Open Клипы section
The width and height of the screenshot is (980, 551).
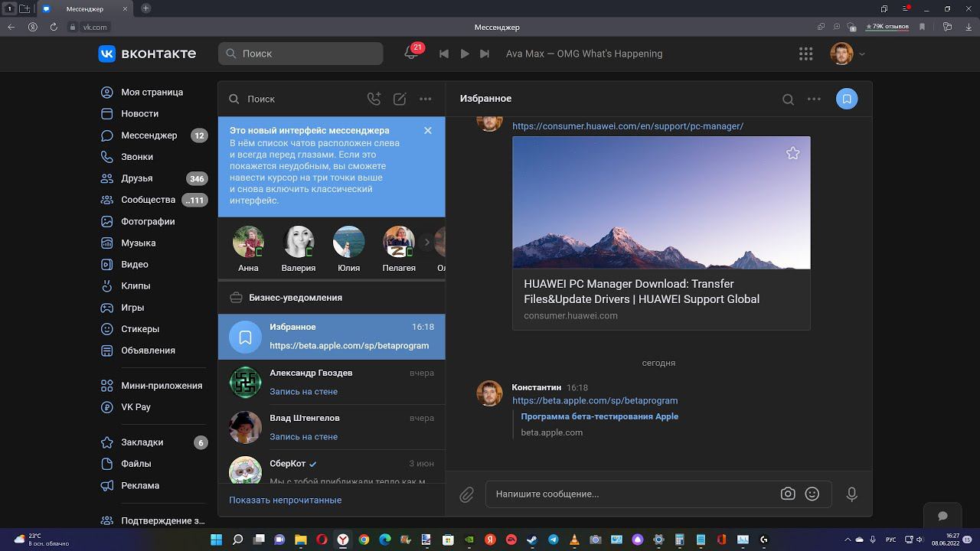tap(136, 285)
